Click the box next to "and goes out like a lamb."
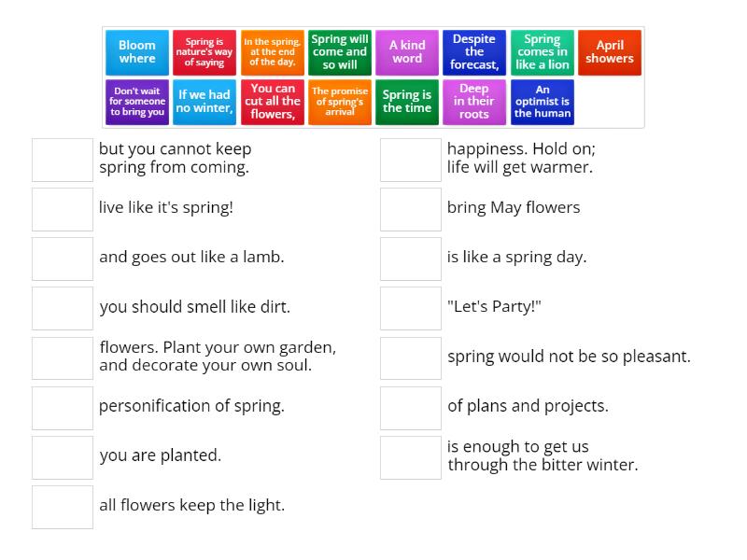The height and width of the screenshot is (560, 747). coord(62,259)
